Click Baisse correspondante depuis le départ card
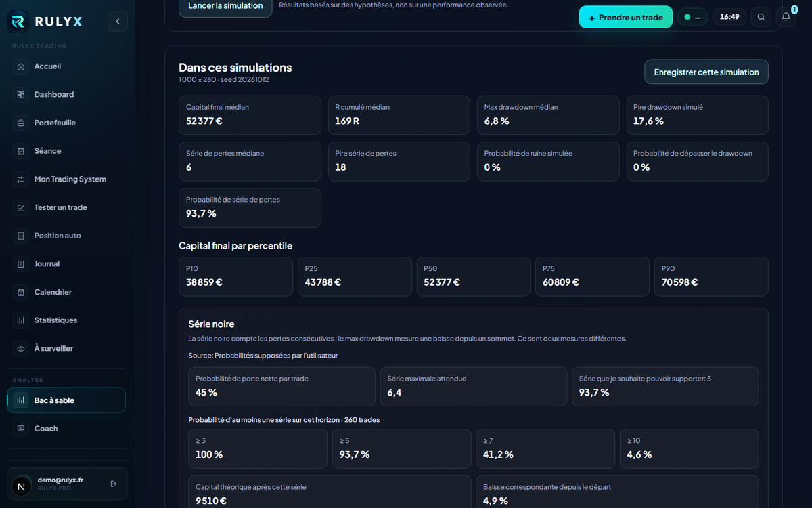 point(617,492)
